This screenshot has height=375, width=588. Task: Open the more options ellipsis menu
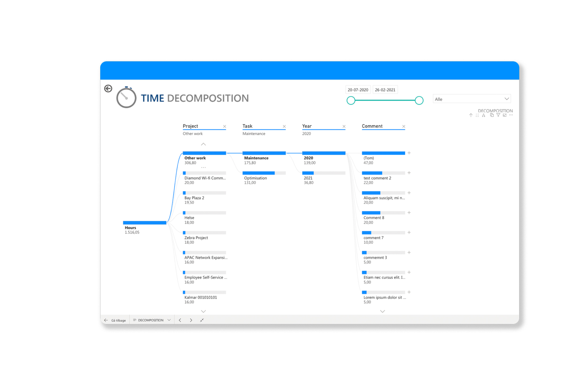pyautogui.click(x=511, y=115)
